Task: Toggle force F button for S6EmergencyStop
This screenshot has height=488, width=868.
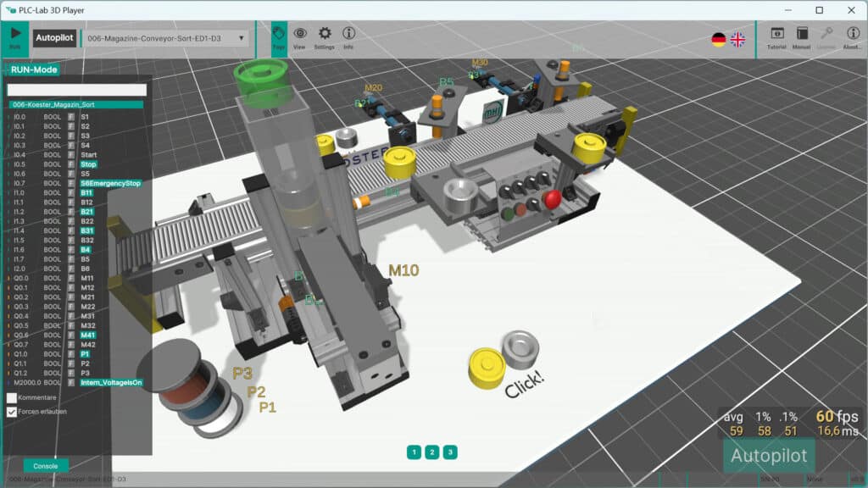Action: pyautogui.click(x=71, y=183)
